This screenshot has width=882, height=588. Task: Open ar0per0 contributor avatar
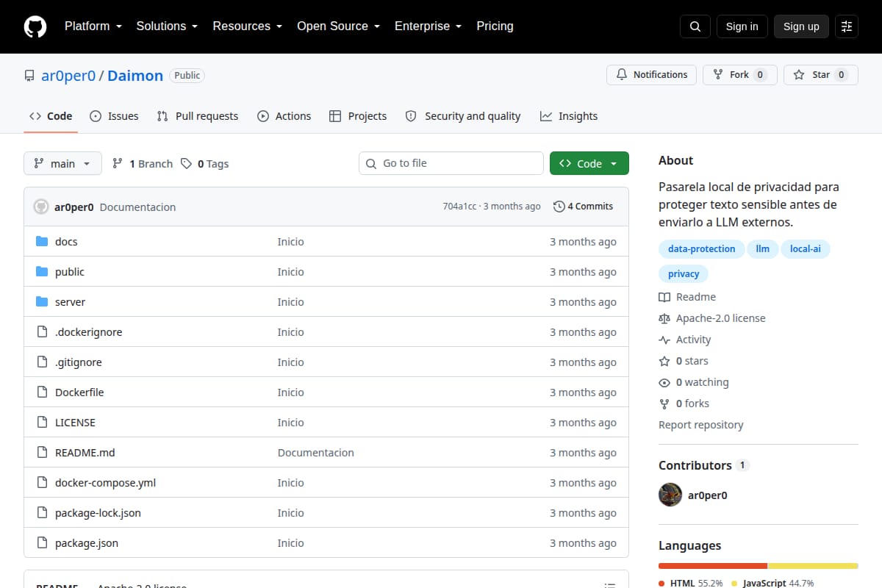pos(670,495)
